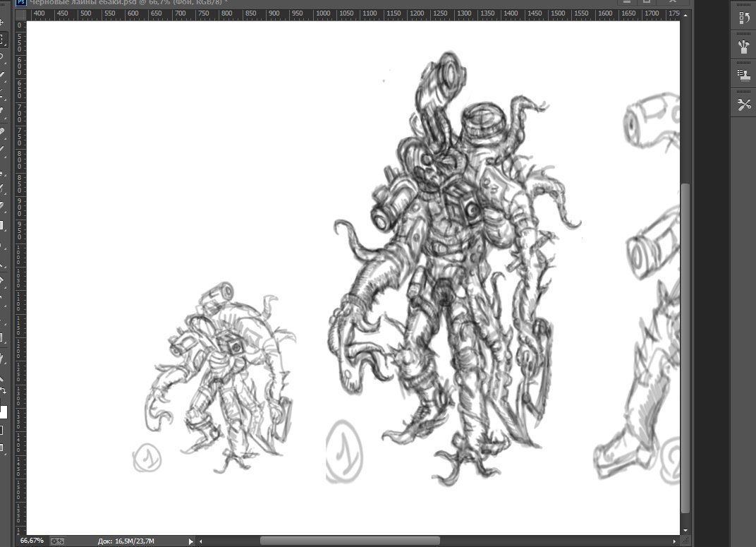The width and height of the screenshot is (756, 547).
Task: Select the Healing Brush bandage tool
Action: 2,131
